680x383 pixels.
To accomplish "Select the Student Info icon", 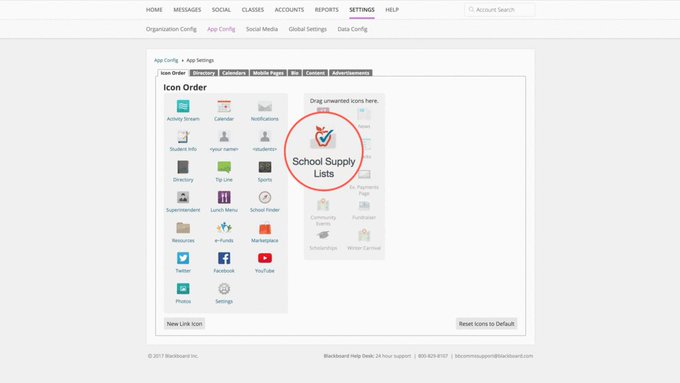I will [x=183, y=137].
